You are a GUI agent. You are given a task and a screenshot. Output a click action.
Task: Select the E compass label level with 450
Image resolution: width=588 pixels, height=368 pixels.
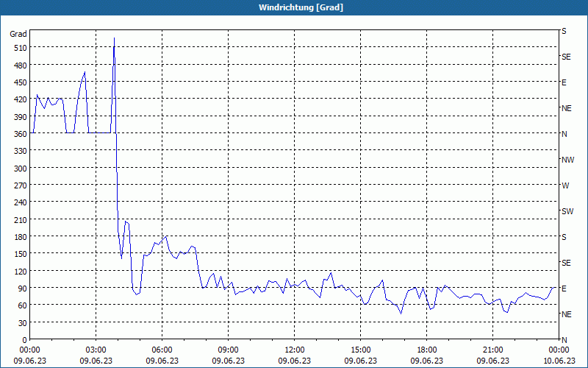pos(564,82)
